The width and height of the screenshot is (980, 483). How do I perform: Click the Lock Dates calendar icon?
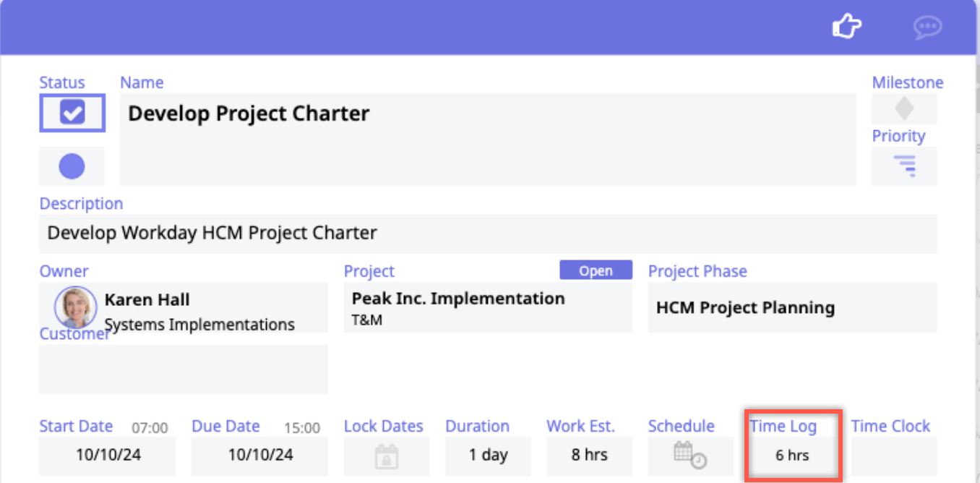pyautogui.click(x=387, y=456)
